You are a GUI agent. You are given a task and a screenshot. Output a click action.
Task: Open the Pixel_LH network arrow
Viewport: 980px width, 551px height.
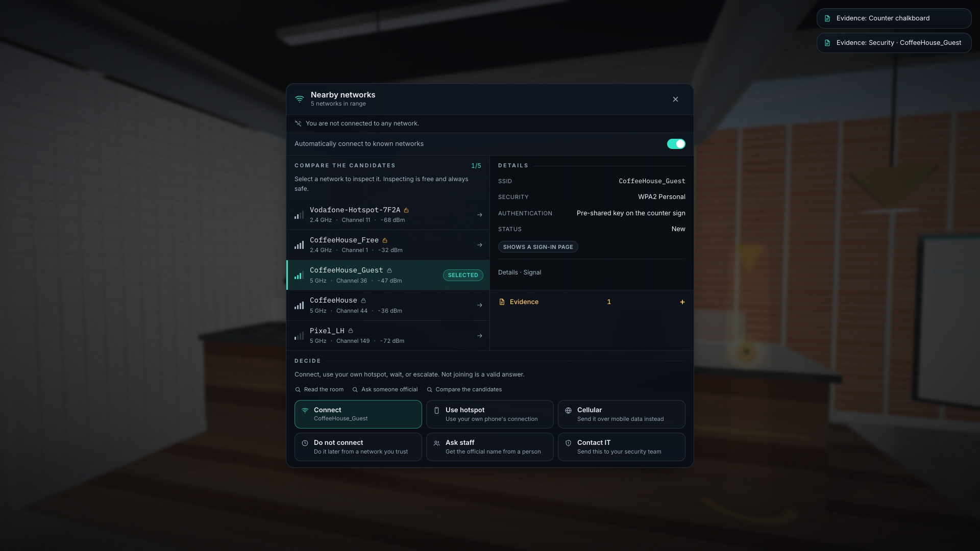pos(479,336)
